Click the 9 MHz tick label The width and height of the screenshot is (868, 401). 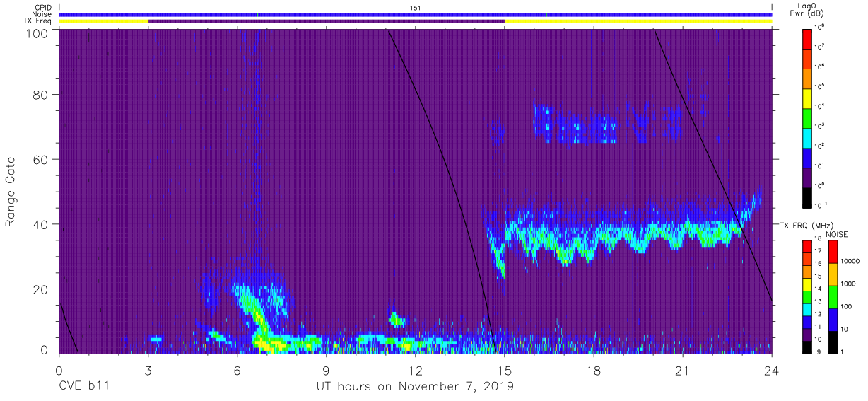click(817, 351)
